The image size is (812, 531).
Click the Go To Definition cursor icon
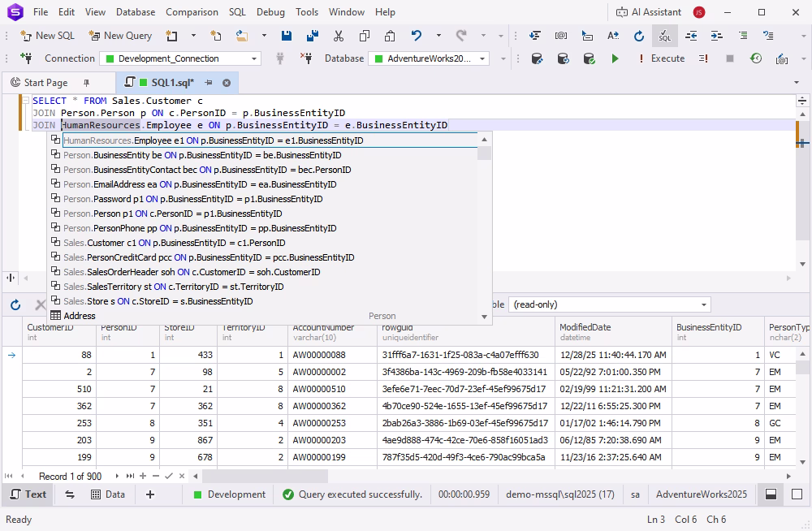[587, 36]
